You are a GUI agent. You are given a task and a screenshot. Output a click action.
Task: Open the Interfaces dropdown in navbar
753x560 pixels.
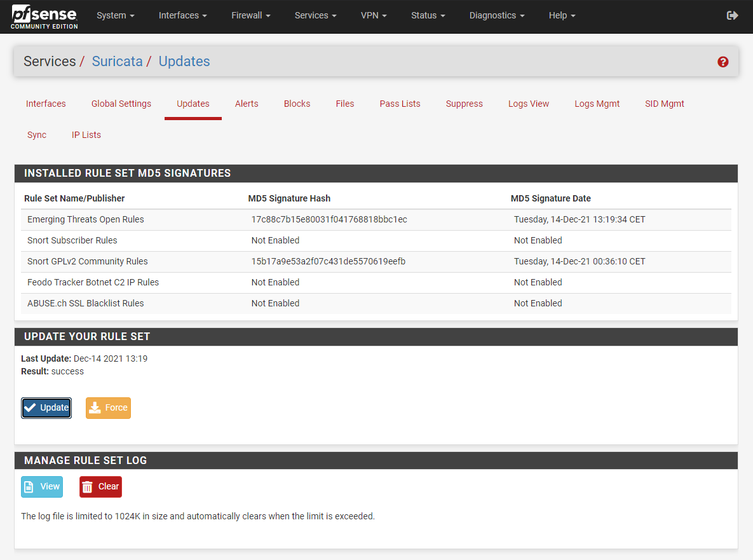[182, 15]
